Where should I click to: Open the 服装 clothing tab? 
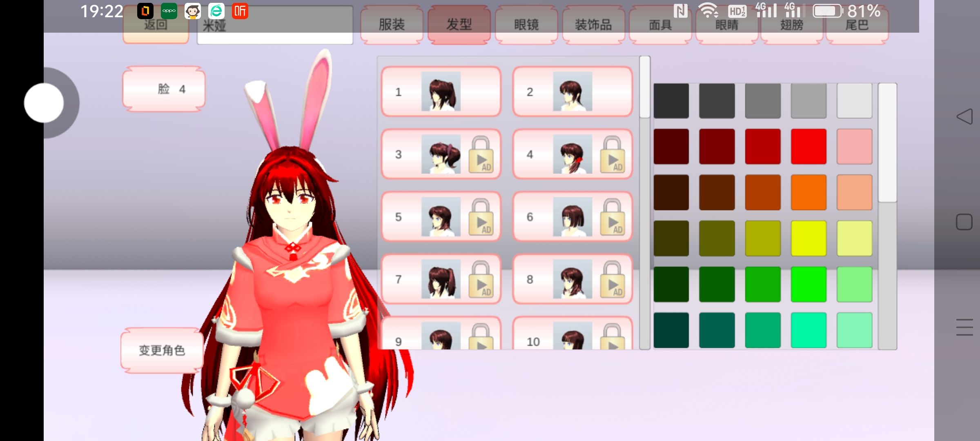(x=392, y=25)
